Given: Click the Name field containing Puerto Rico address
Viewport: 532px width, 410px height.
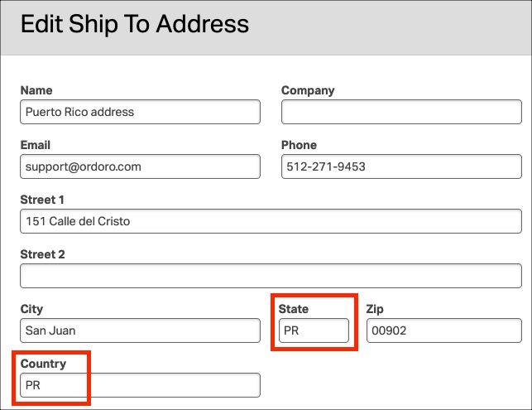Looking at the screenshot, I should click(140, 112).
